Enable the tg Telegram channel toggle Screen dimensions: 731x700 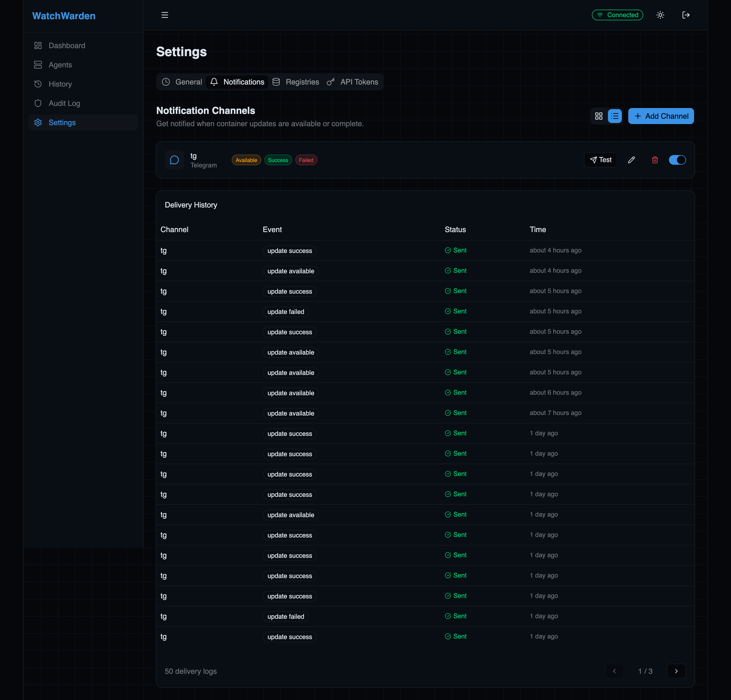click(x=678, y=160)
